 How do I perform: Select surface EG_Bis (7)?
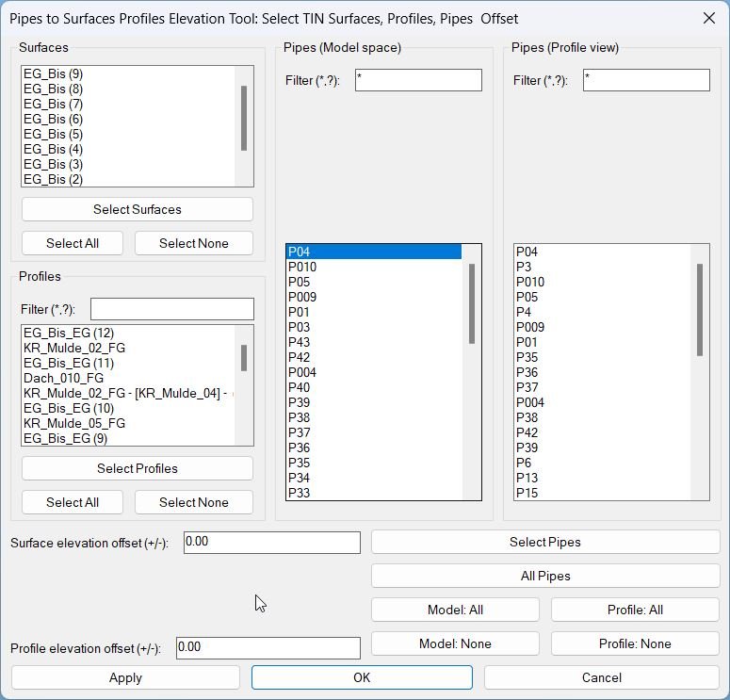[x=128, y=104]
